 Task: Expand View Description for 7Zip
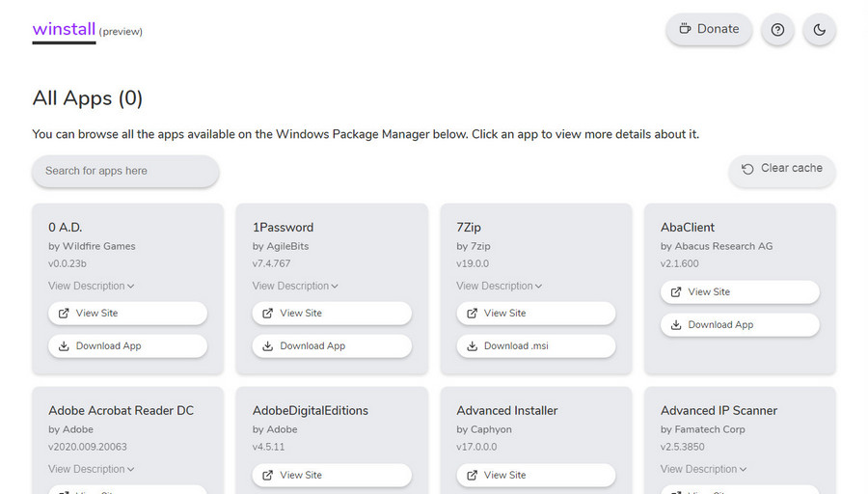point(500,286)
